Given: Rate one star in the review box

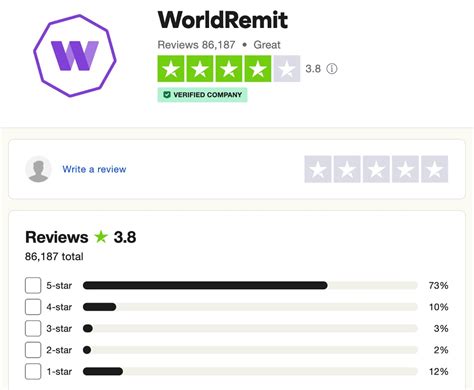Looking at the screenshot, I should [x=318, y=169].
